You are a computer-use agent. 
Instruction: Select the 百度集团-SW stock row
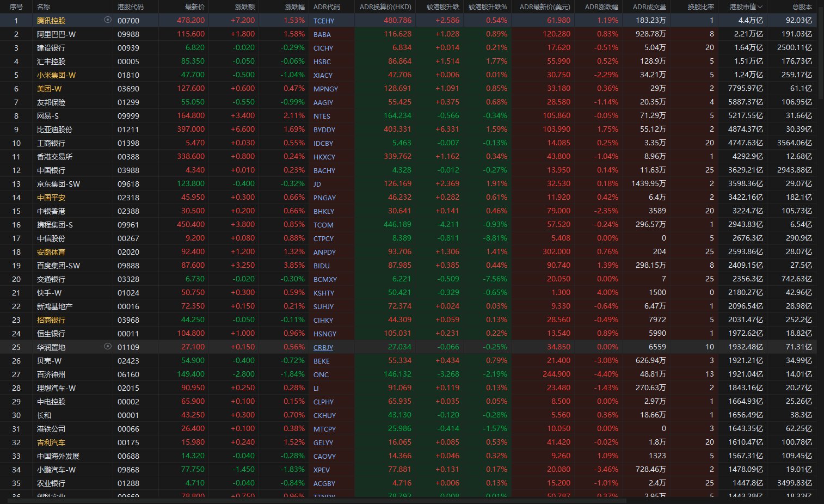(x=408, y=265)
